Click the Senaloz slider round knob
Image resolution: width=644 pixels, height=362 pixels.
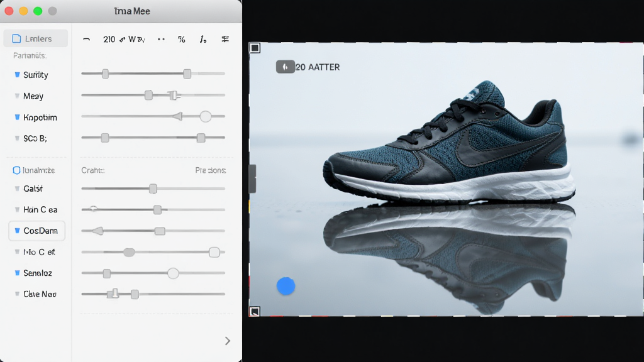click(174, 273)
